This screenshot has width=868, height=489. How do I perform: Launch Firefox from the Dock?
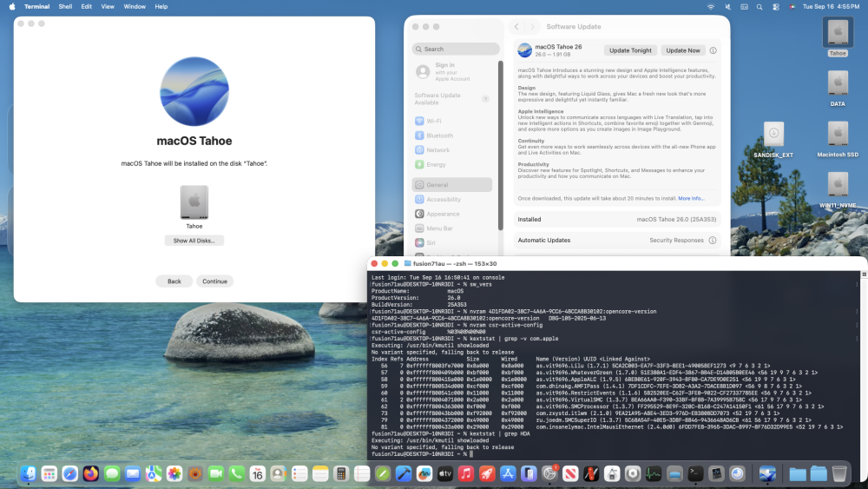[91, 473]
